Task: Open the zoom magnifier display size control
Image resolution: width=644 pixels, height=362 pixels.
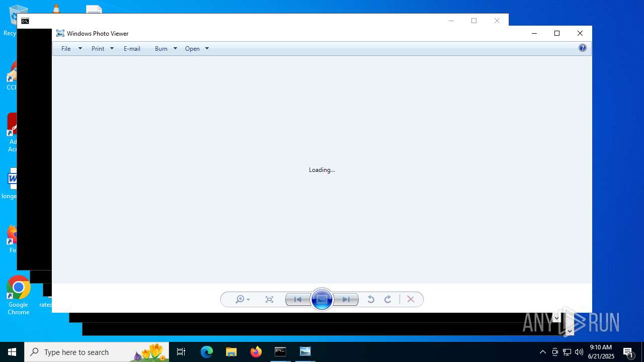Action: click(x=243, y=300)
